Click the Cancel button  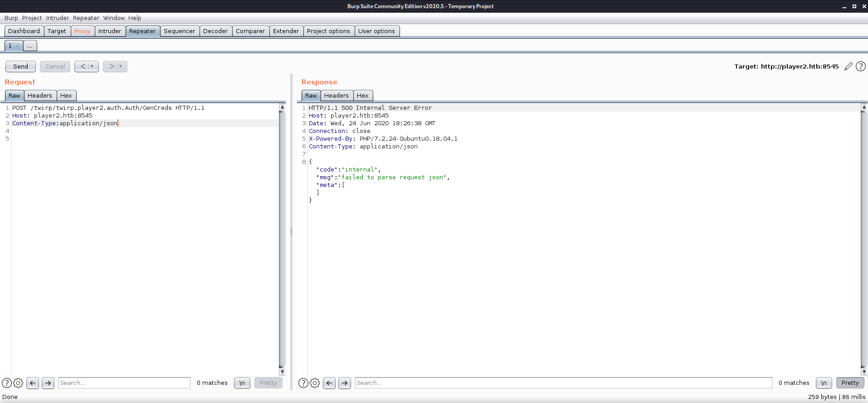55,66
